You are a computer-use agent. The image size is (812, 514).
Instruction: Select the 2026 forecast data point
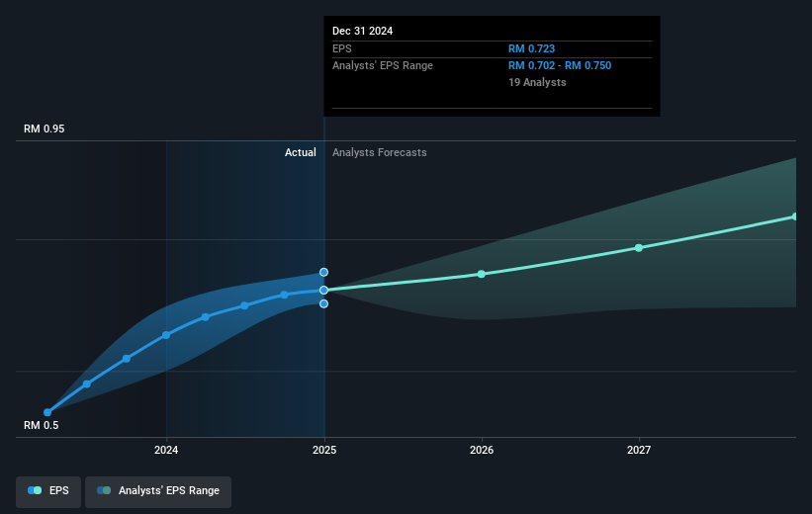pos(481,274)
